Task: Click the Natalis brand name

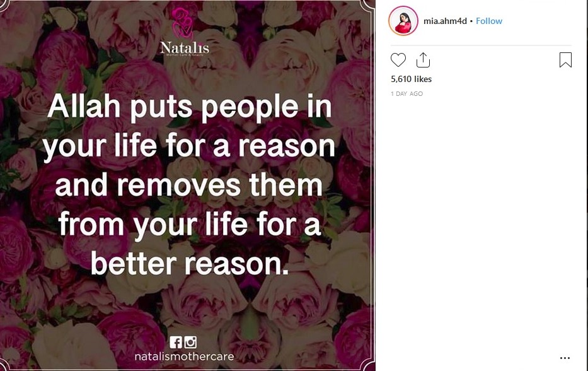Action: pos(185,48)
